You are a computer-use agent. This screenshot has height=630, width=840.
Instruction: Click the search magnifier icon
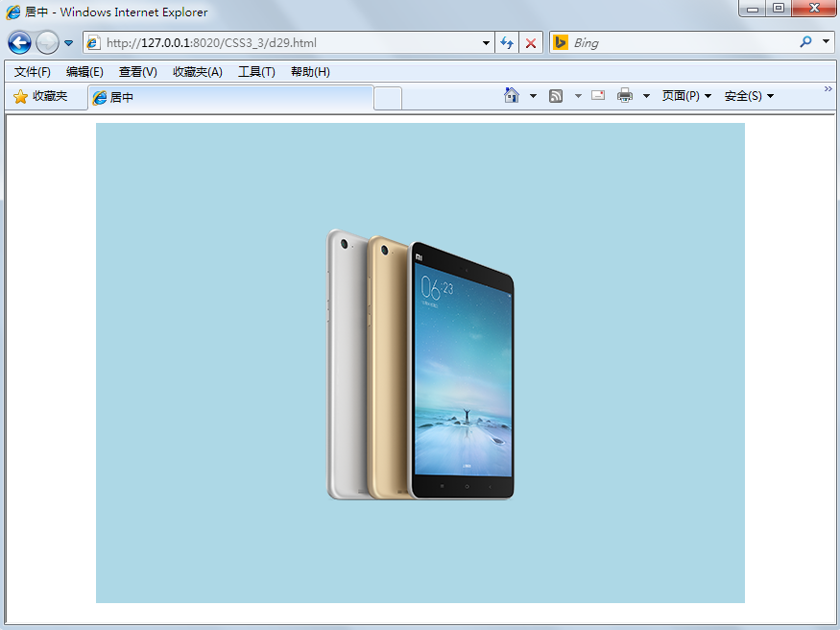pyautogui.click(x=805, y=42)
